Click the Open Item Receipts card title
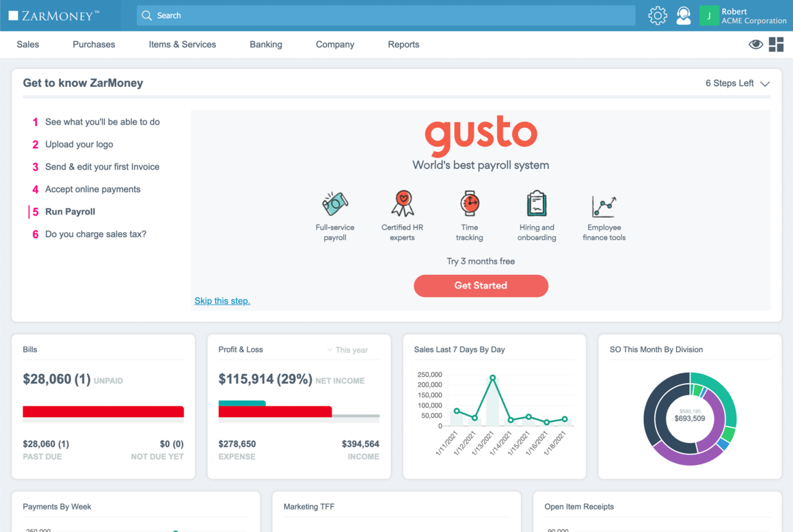The height and width of the screenshot is (532, 793). pos(579,507)
